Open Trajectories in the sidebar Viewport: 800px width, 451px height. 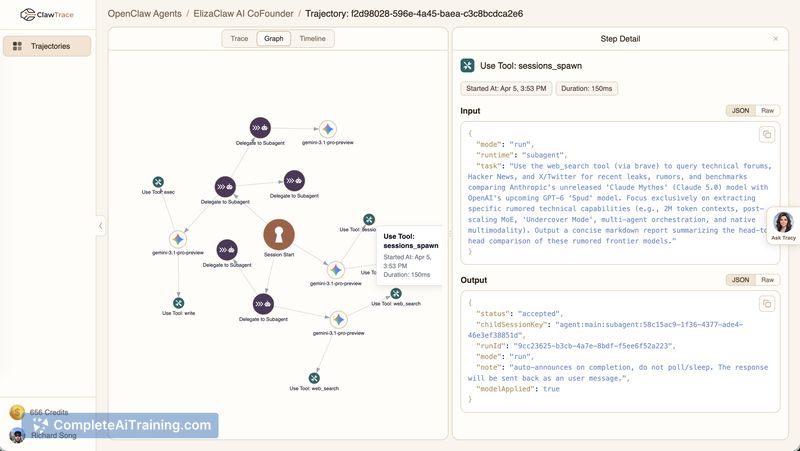tap(47, 46)
